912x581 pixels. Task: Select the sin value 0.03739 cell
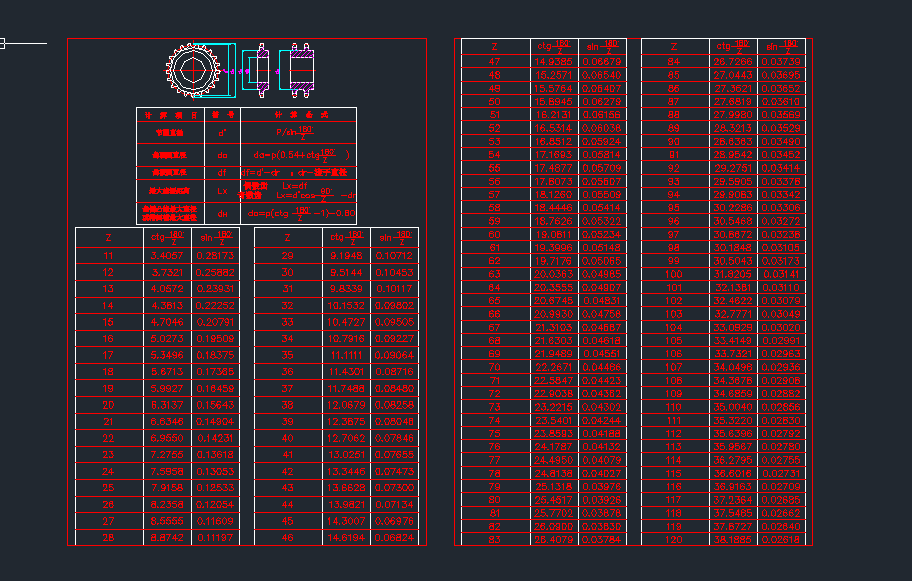pos(782,62)
